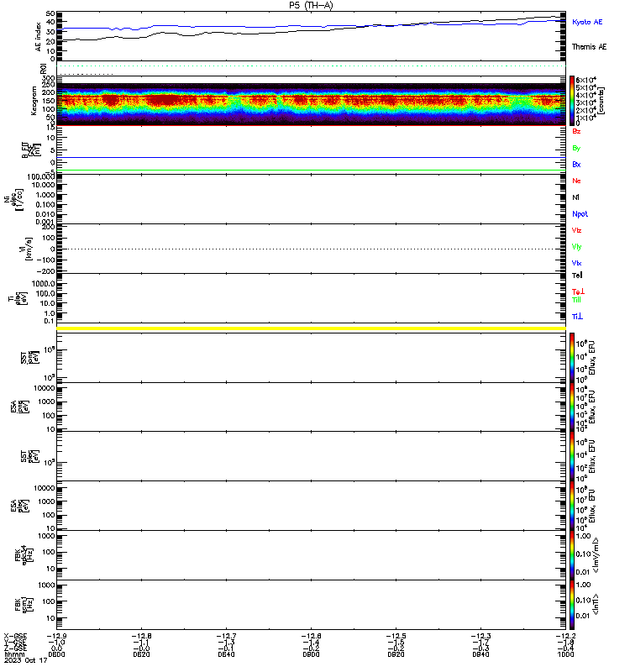Click the "ROI" axis label
Image resolution: width=630 pixels, height=672 pixels.
click(44, 69)
